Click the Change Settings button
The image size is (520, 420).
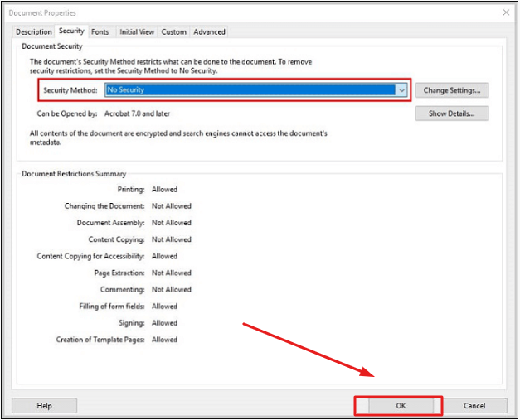(x=452, y=90)
